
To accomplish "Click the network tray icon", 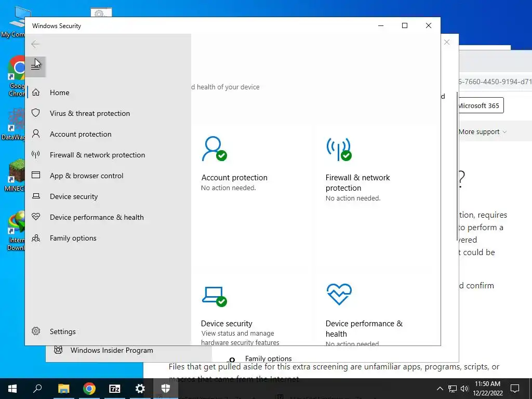I will [x=453, y=389].
